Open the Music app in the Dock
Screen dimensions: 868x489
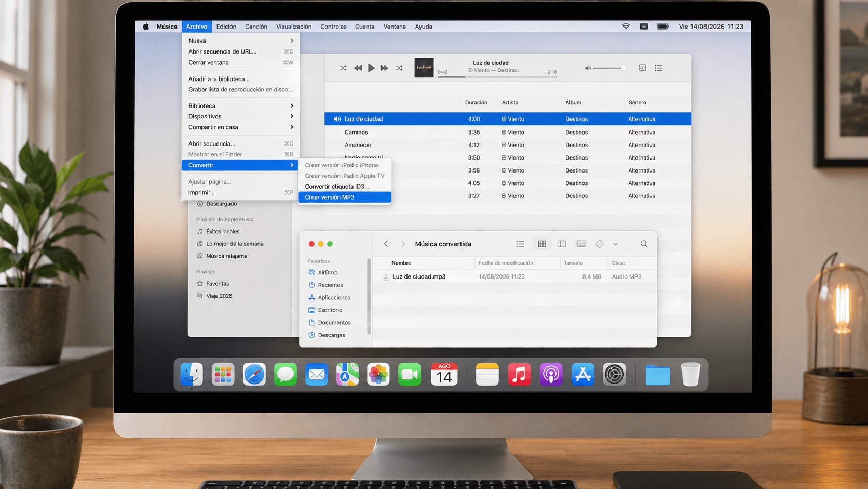point(519,374)
